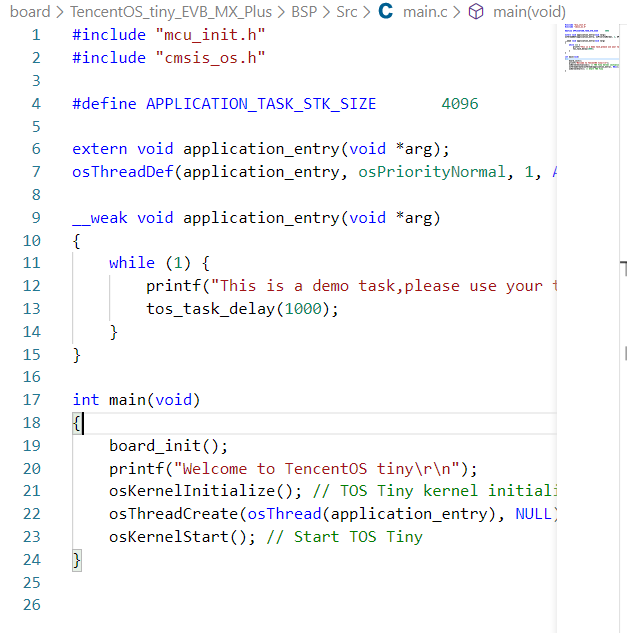This screenshot has height=633, width=627.
Task: Select the BSP breadcrumb folder
Action: click(x=304, y=12)
